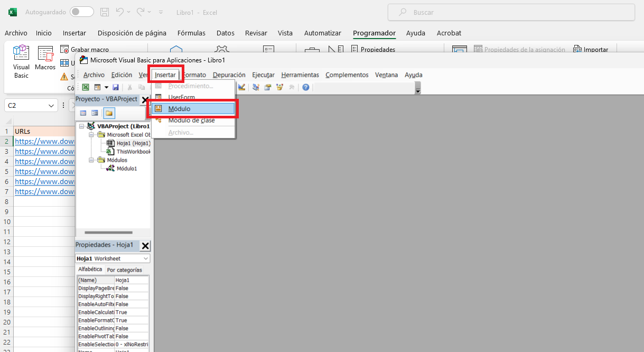Toggle the Autoguardado switch in Excel

(x=82, y=12)
